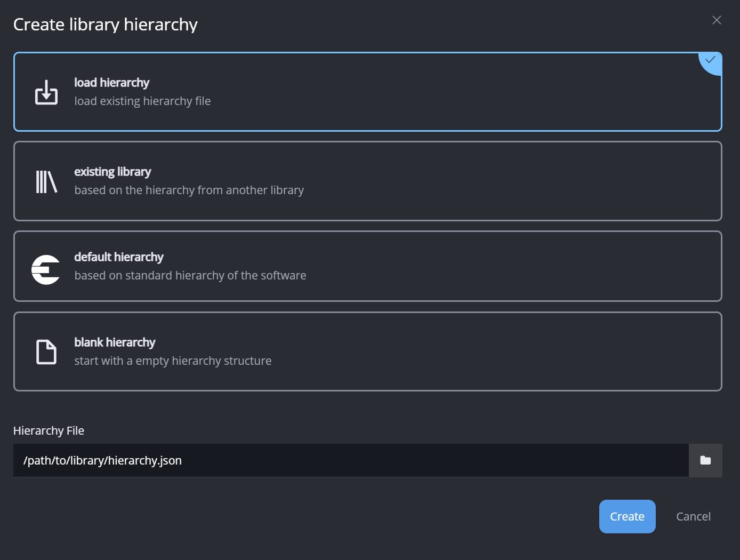Click the default hierarchy software logo icon
The width and height of the screenshot is (740, 560).
pyautogui.click(x=46, y=269)
